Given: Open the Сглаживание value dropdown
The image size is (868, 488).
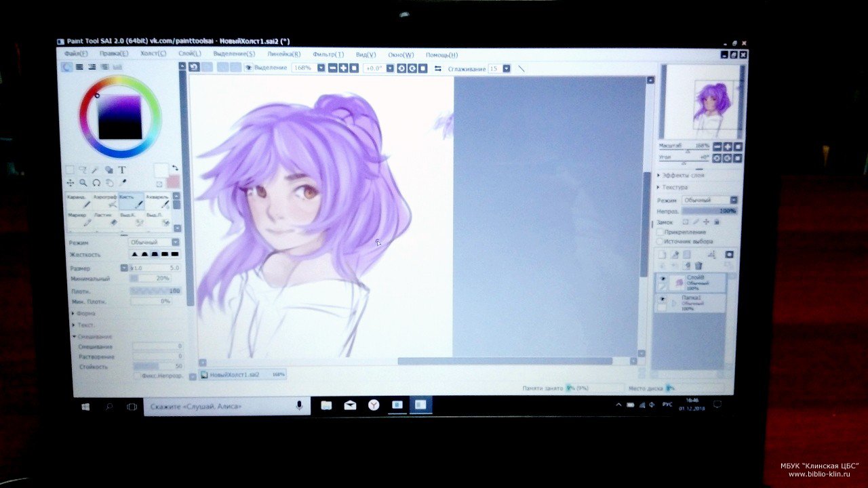Looking at the screenshot, I should pos(507,68).
